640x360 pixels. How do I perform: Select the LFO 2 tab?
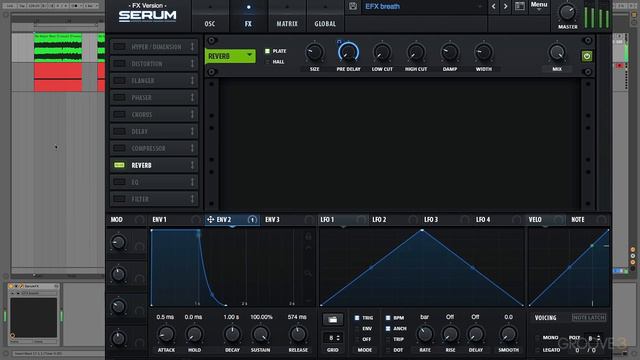[x=379, y=220]
